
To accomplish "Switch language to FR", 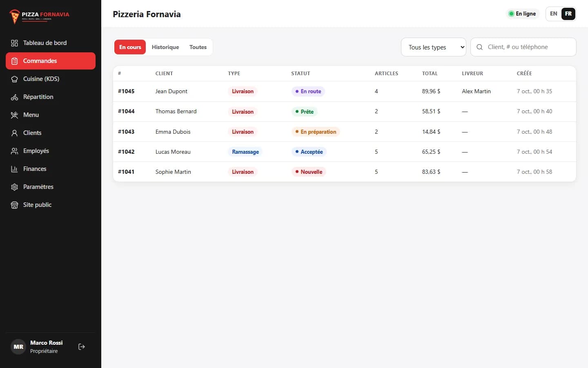I will click(x=568, y=13).
